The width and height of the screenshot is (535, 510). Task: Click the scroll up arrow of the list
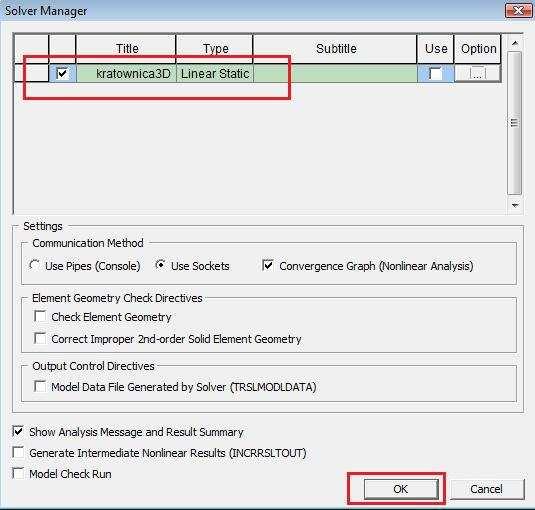(x=515, y=43)
